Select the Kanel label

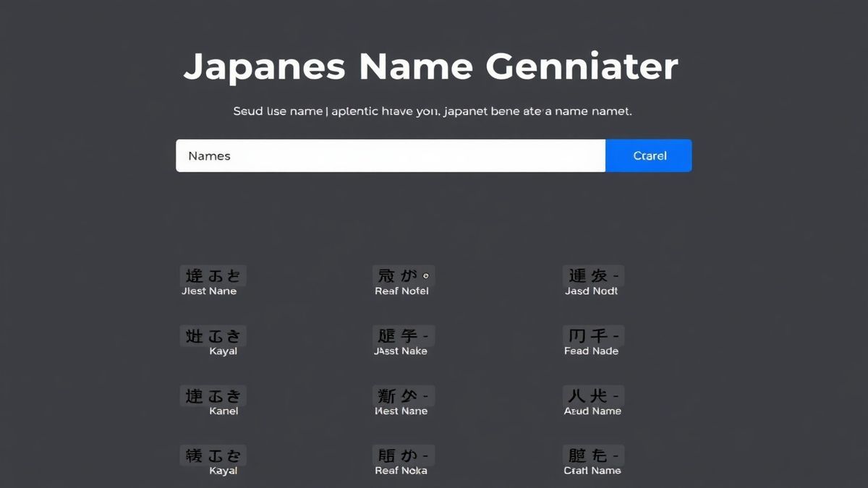pyautogui.click(x=224, y=411)
